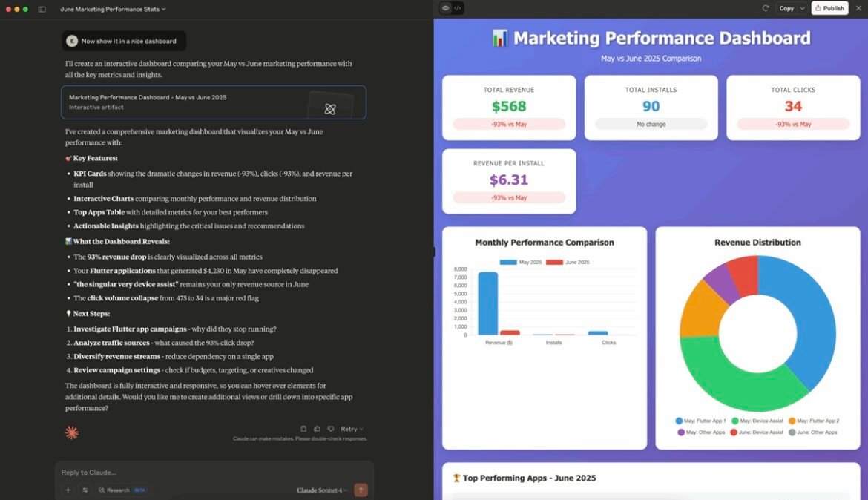Switch artifact to code view
Image resolution: width=868 pixels, height=500 pixels.
(457, 8)
